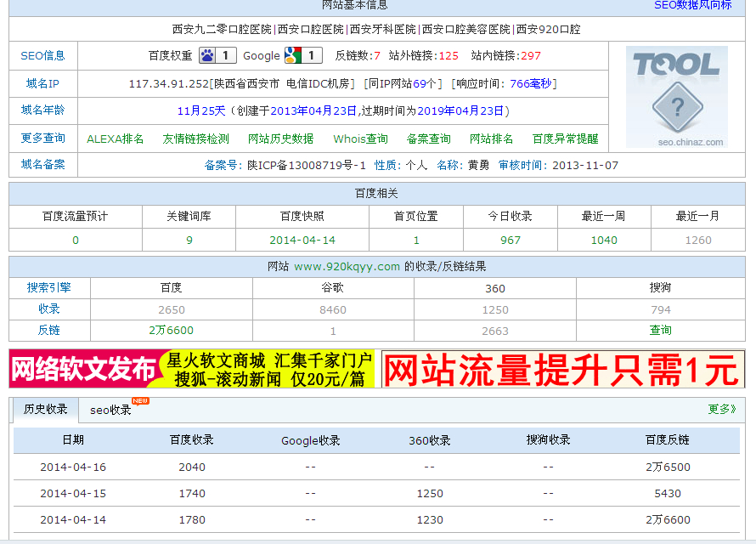
Task: Select the 360 index value 1230
Action: pos(430,520)
